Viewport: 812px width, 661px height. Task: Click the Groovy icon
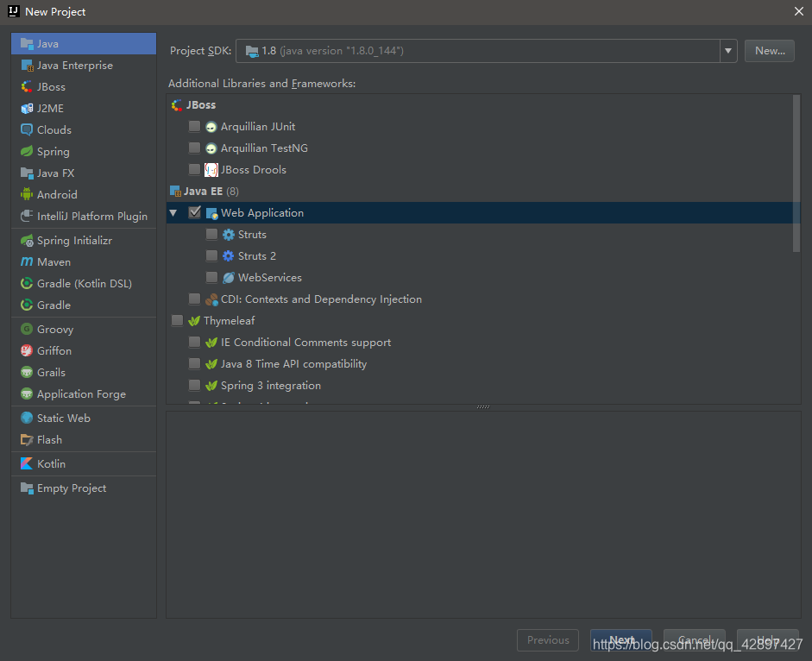27,330
